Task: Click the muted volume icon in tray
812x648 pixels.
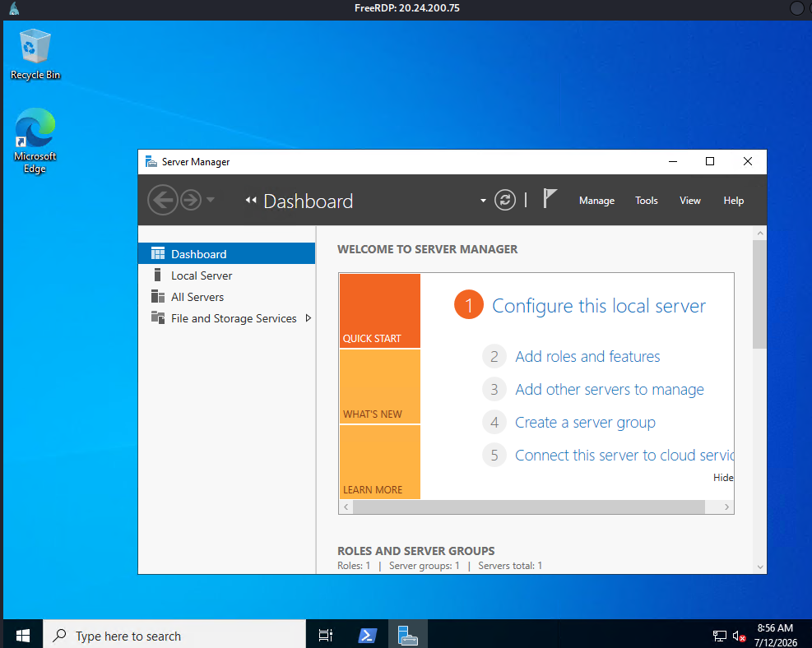Action: [x=739, y=636]
